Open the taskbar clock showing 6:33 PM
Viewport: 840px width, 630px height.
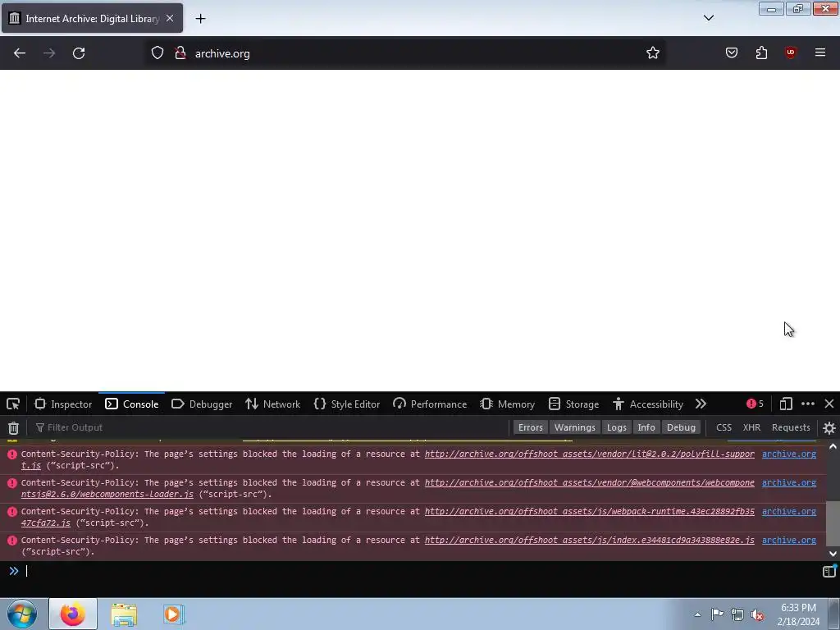[x=798, y=614]
